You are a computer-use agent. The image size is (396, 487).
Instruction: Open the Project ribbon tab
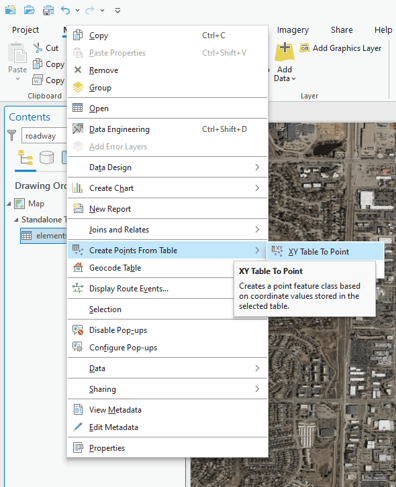coord(25,30)
